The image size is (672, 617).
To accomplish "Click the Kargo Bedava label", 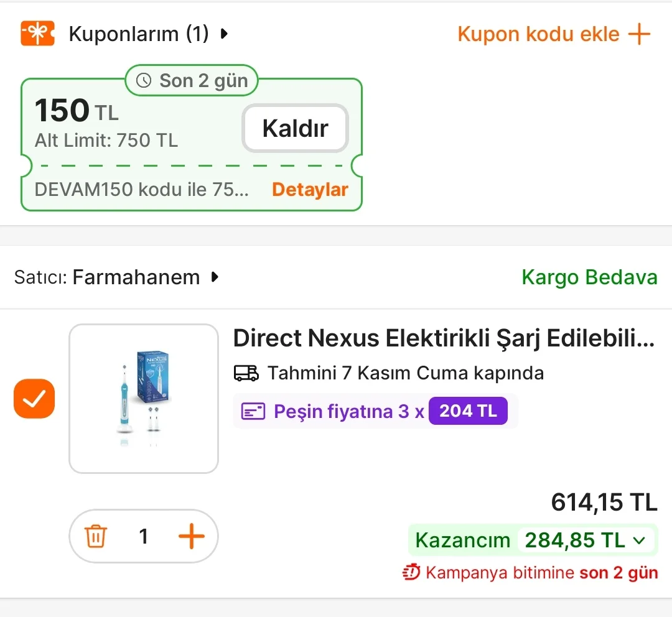I will [x=589, y=277].
